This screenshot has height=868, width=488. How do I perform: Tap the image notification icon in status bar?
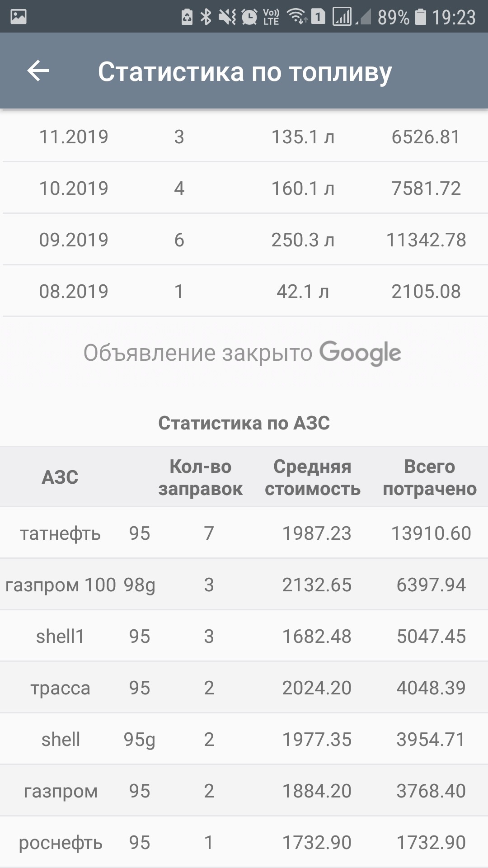[19, 17]
